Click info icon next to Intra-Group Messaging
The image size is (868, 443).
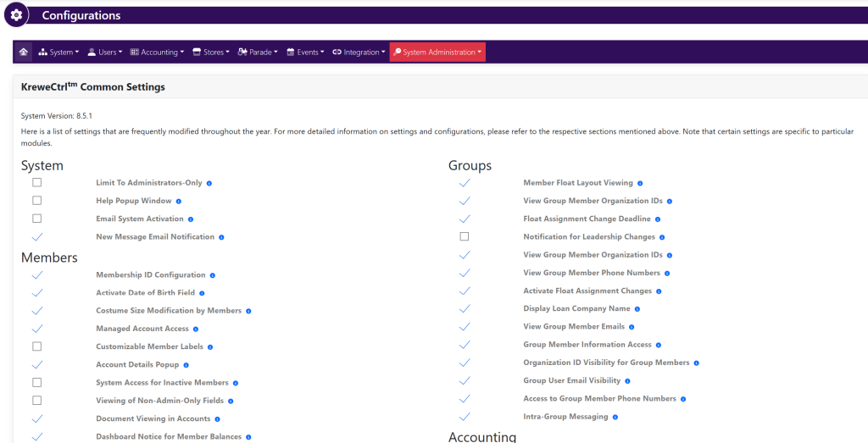click(x=615, y=417)
